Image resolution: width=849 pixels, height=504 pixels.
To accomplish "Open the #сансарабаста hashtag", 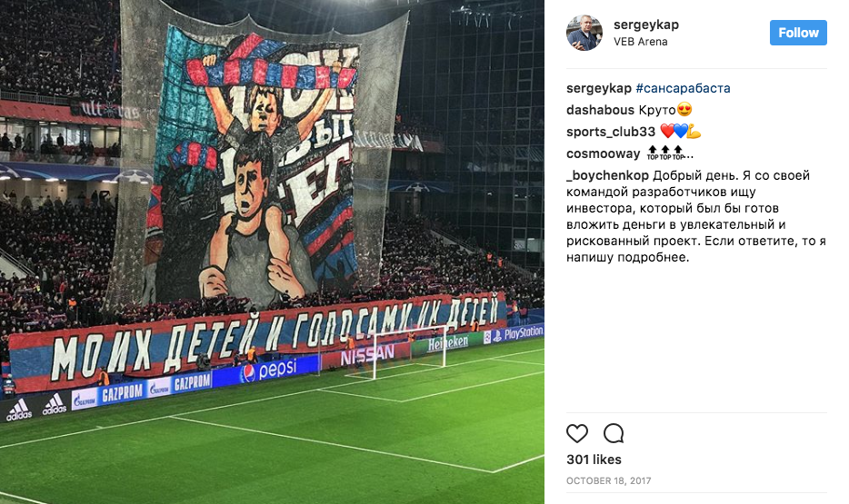I will coord(683,88).
